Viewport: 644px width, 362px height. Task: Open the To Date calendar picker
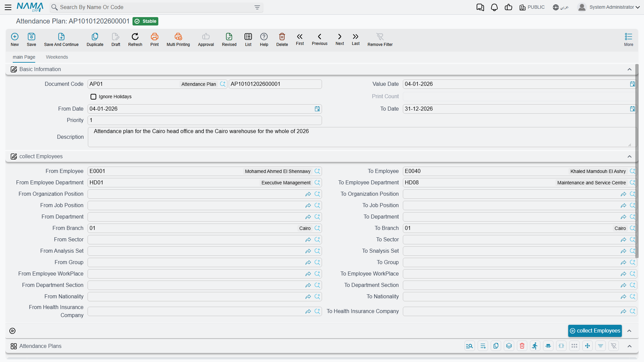[x=632, y=109]
